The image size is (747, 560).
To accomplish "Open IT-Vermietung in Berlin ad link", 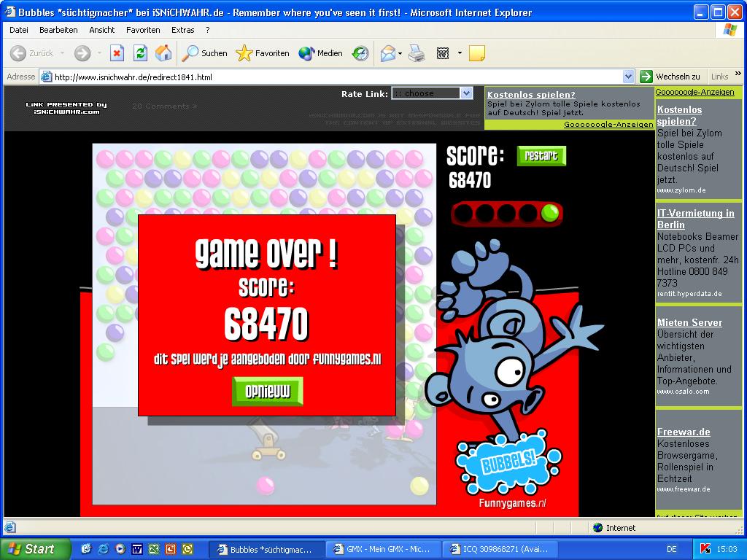I will pos(695,219).
